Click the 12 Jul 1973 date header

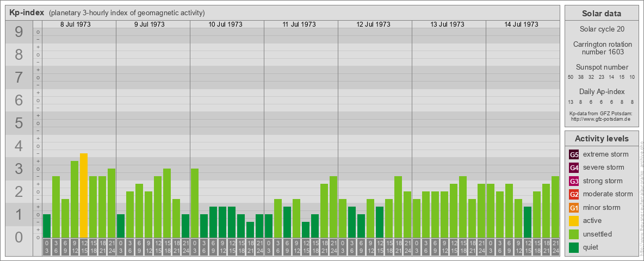tap(373, 24)
